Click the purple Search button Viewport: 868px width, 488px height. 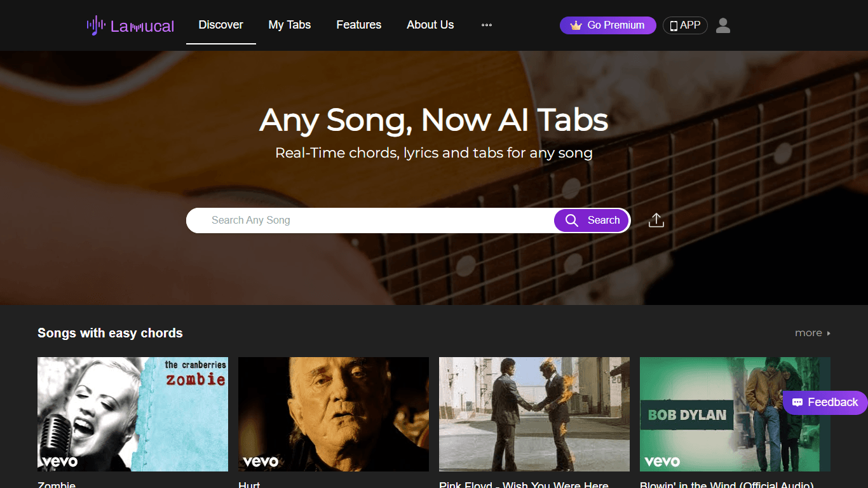[592, 220]
